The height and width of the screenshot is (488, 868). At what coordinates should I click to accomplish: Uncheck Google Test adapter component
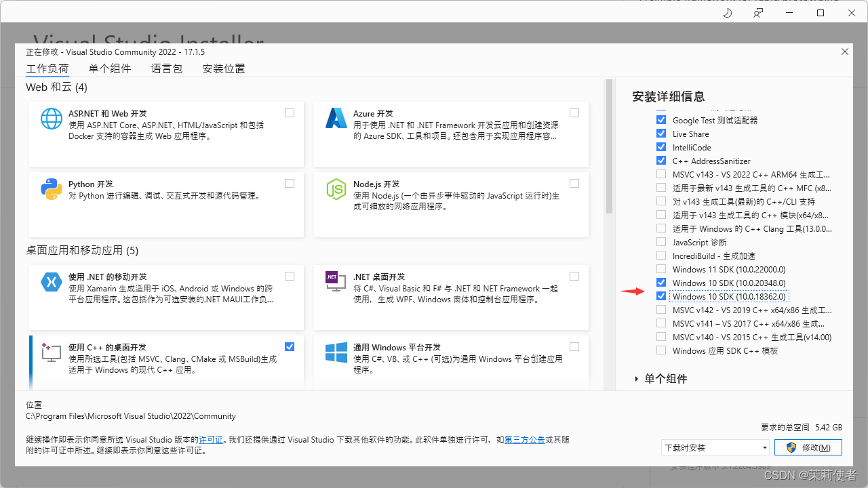click(661, 120)
